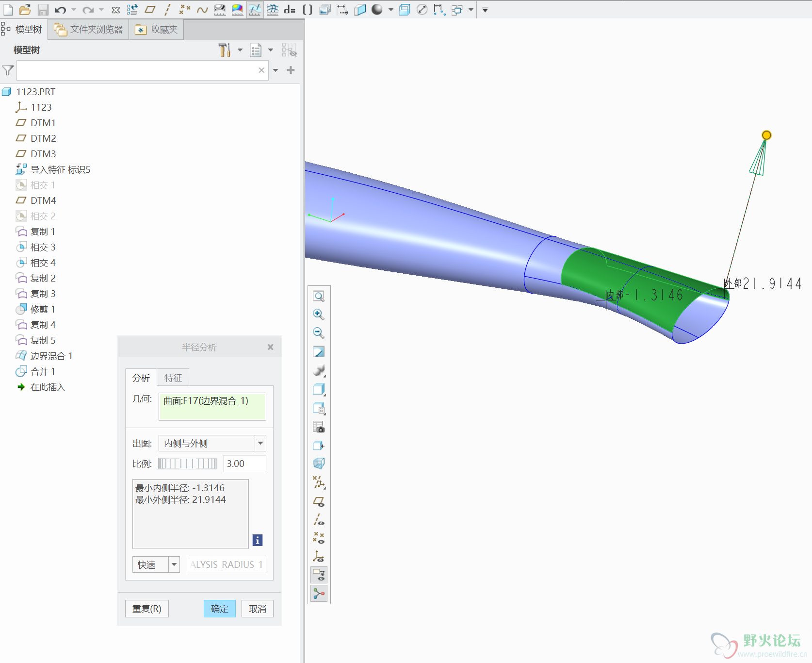Switch to the 收藏夹 tab
Screen dimensions: 812x663
[156, 30]
